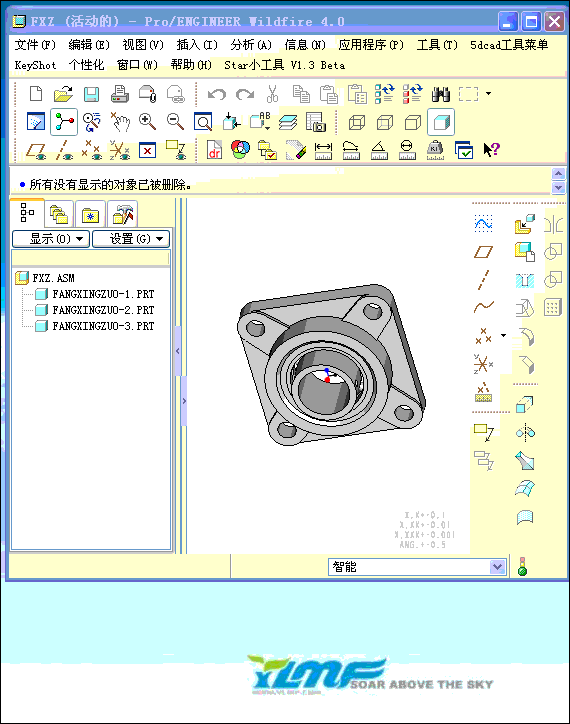This screenshot has height=724, width=570.
Task: Open context help arrow with question mark
Action: (491, 150)
